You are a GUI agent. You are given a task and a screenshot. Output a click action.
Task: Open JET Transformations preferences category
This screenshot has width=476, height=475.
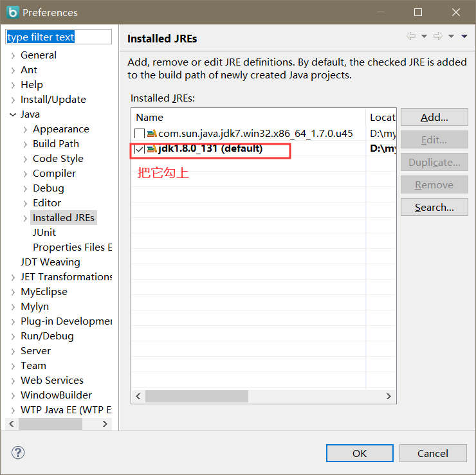66,276
